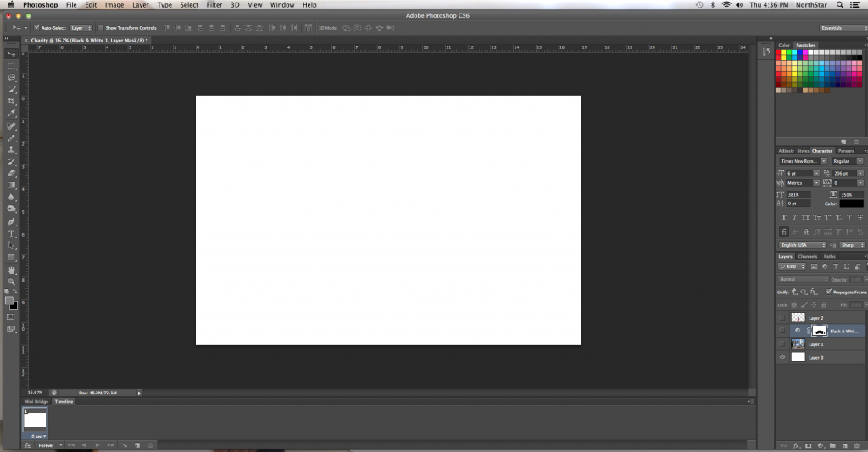Image resolution: width=868 pixels, height=452 pixels.
Task: Select the Rectangle shape tool
Action: (x=11, y=258)
